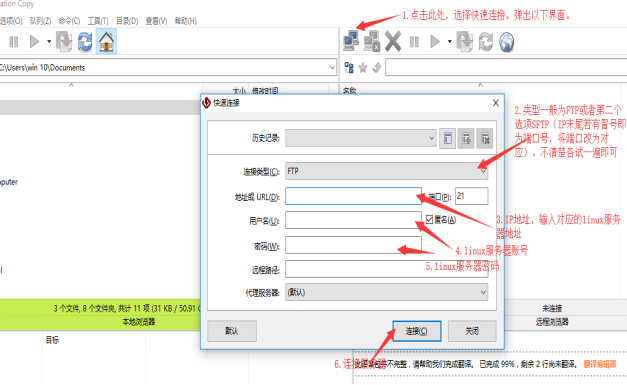Viewport: 627px width, 385px height.
Task: Open the 查看(V) menu
Action: (156, 21)
